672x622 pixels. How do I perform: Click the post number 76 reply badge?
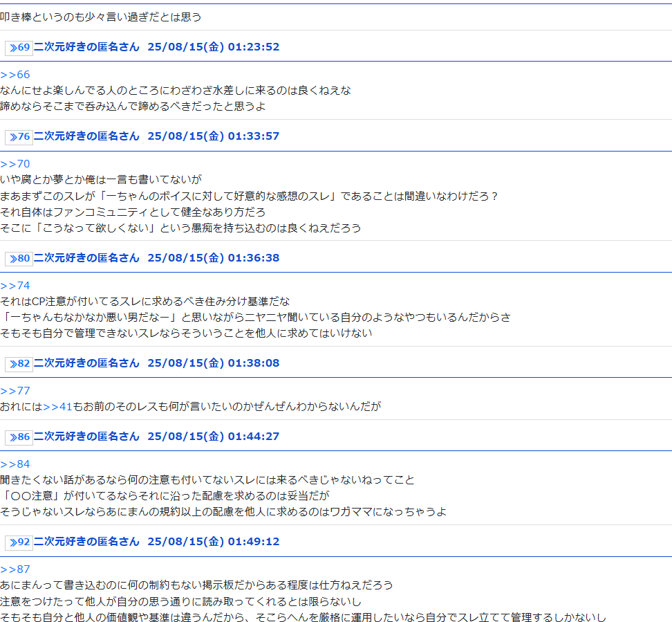19,136
